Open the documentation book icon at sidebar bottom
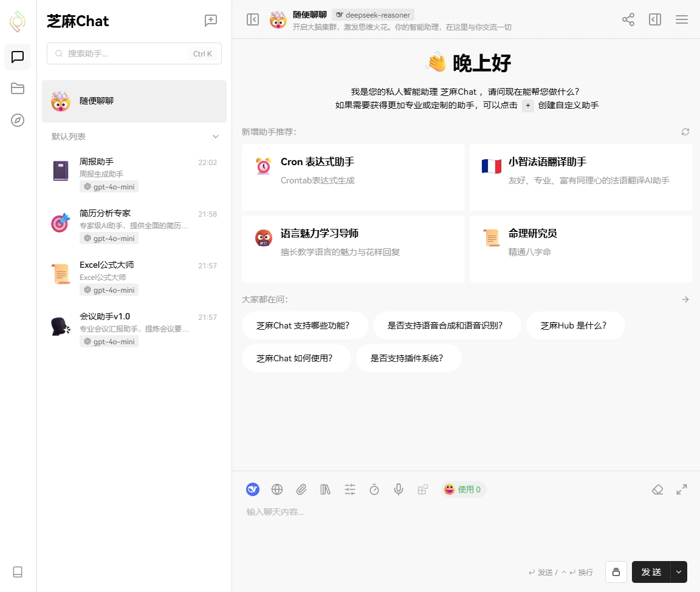The height and width of the screenshot is (592, 700). tap(18, 572)
